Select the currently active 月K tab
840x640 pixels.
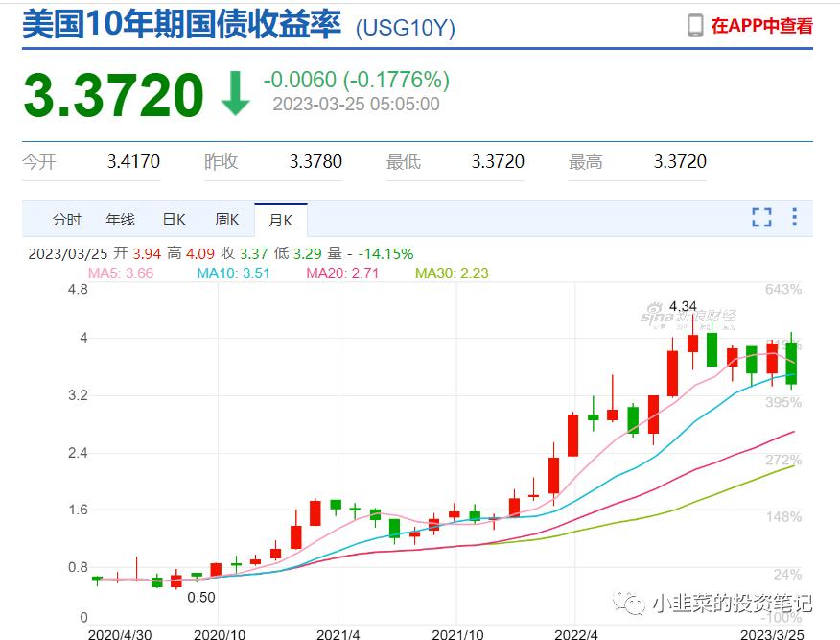(280, 219)
